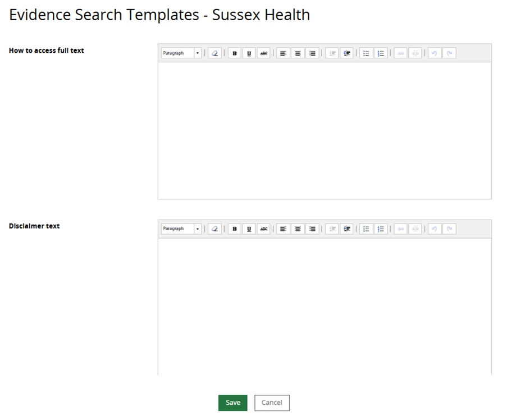Click inside Disclaimer text editing area
507x420 pixels.
325,307
